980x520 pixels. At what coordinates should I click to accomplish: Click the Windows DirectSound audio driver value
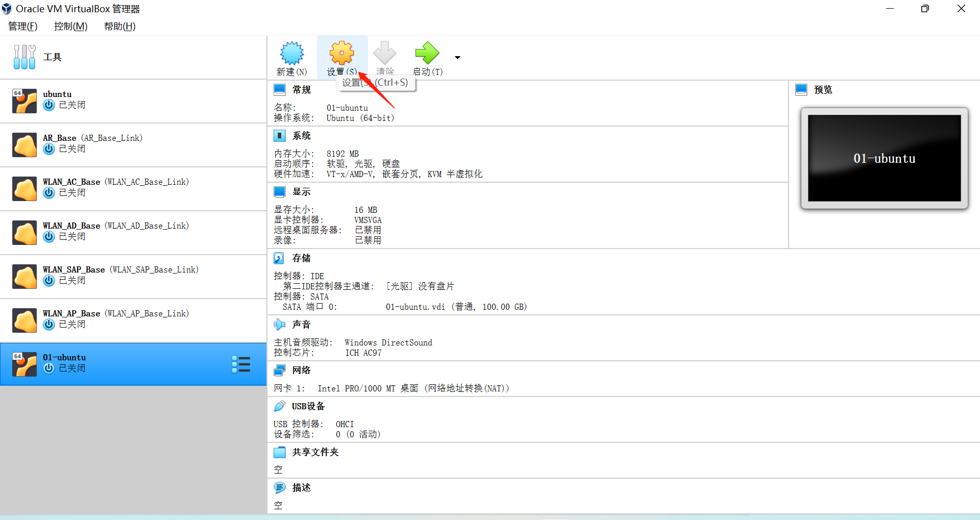point(388,342)
